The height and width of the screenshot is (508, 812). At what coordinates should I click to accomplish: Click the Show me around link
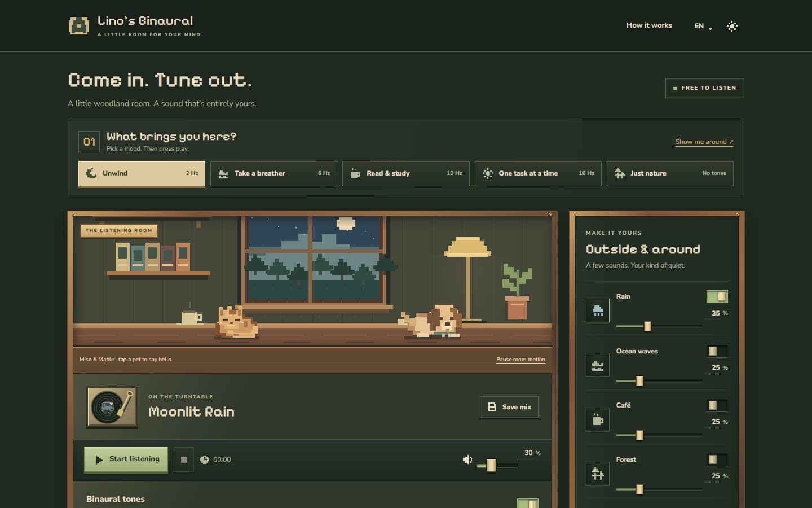[x=704, y=142]
